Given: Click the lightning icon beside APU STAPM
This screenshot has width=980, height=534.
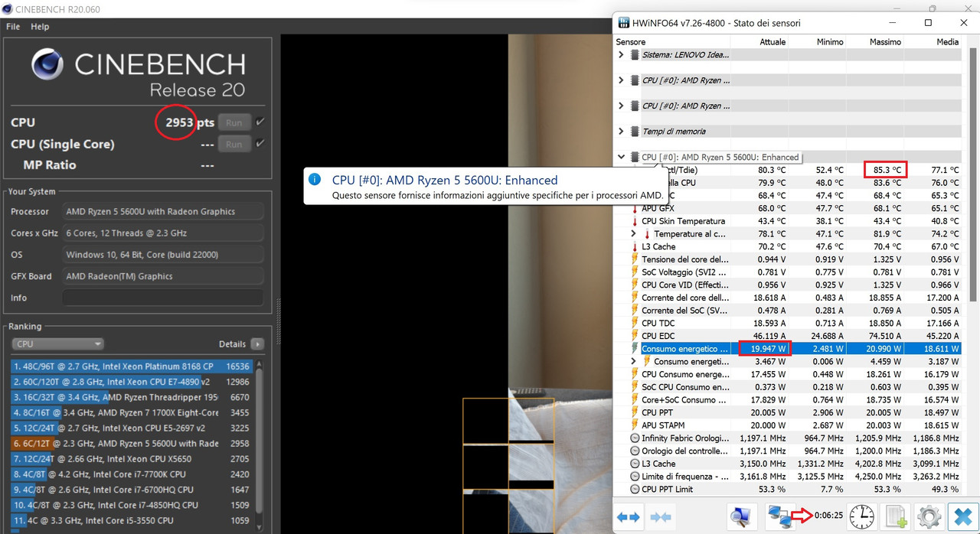Looking at the screenshot, I should pyautogui.click(x=634, y=425).
